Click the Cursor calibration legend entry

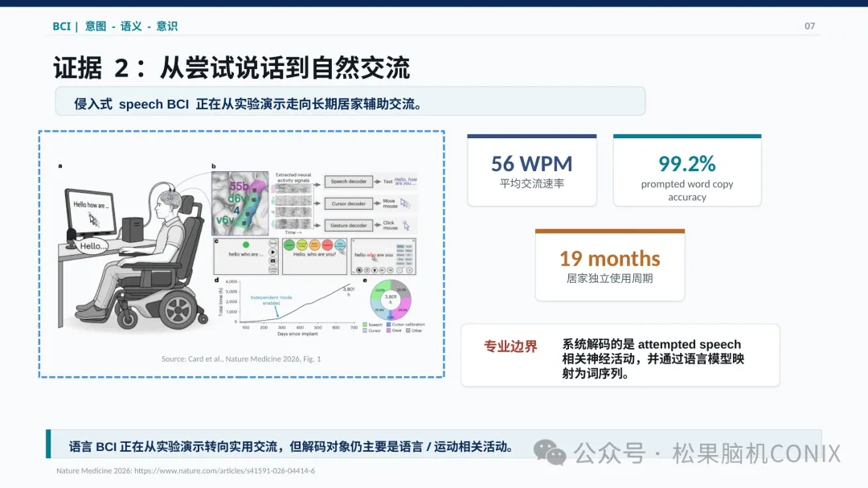[x=405, y=325]
